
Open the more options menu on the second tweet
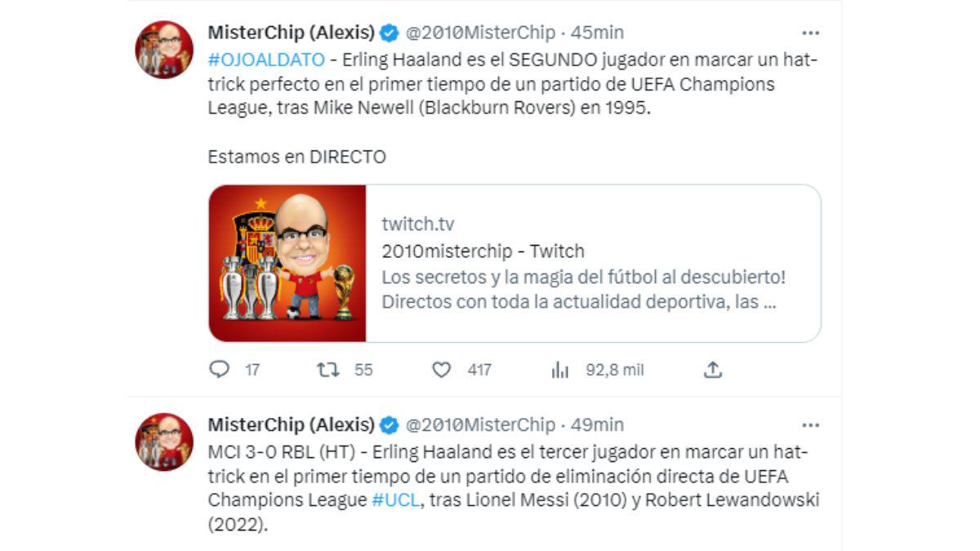pyautogui.click(x=811, y=424)
